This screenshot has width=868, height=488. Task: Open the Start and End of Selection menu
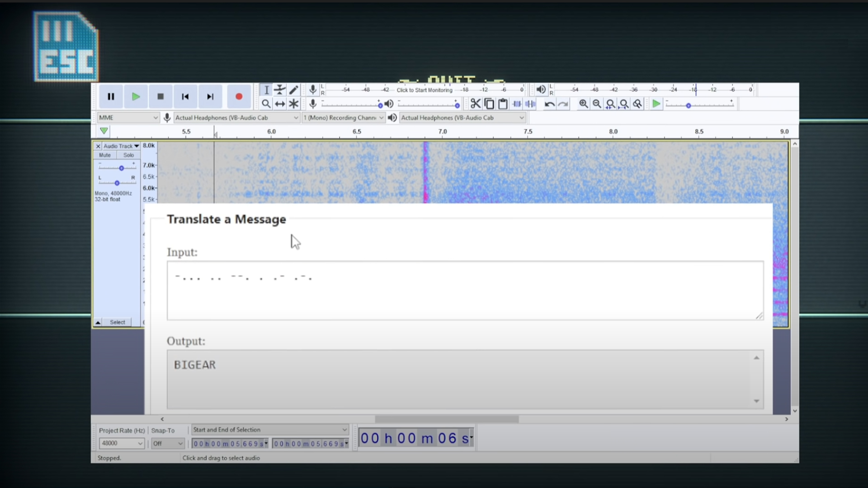coord(270,430)
